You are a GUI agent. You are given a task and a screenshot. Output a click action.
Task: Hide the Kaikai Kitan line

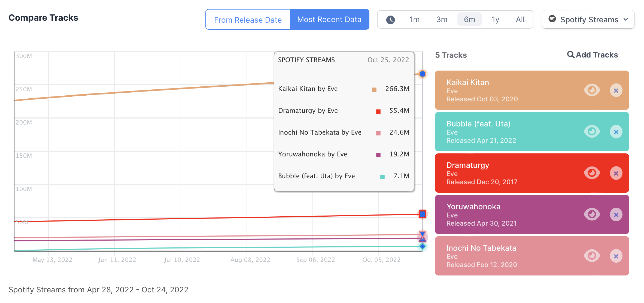[x=592, y=90]
